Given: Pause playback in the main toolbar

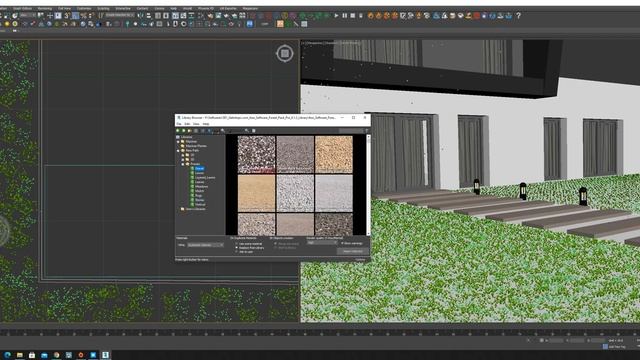Looking at the screenshot, I should [344, 16].
